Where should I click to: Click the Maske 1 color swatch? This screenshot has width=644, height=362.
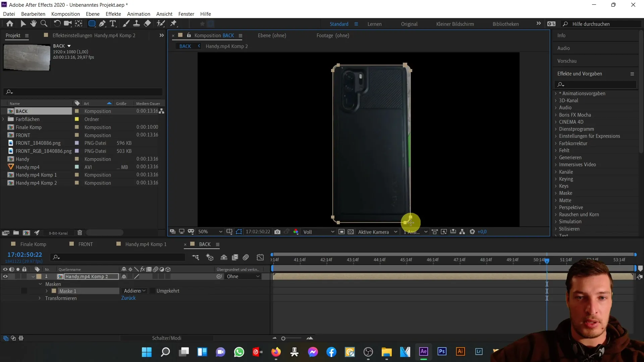54,291
